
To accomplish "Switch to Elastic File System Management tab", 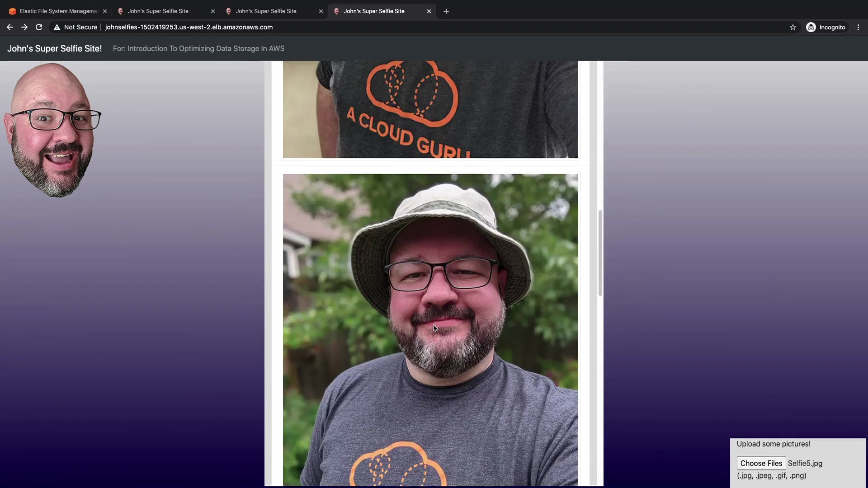I will point(58,11).
